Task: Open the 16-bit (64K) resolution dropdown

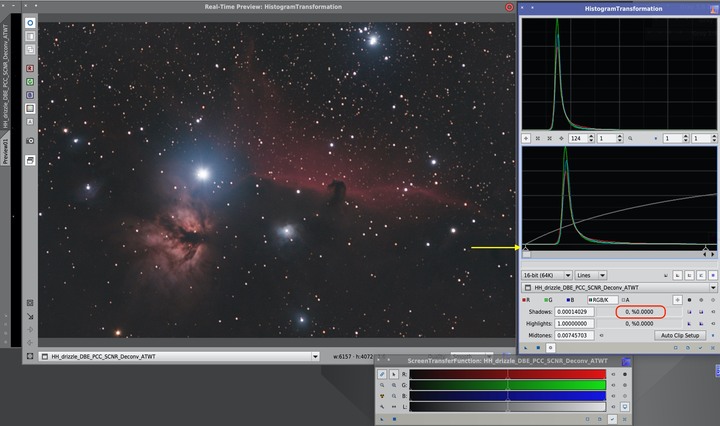Action: coord(547,274)
